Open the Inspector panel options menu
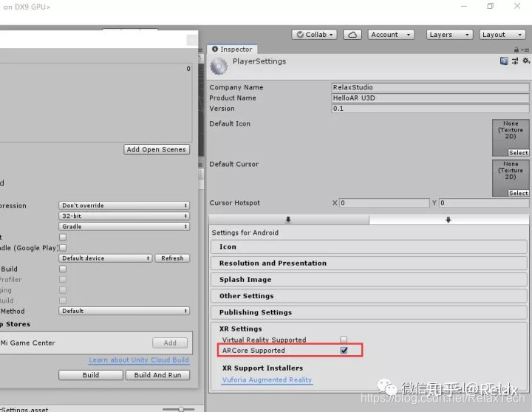The height and width of the screenshot is (412, 532). [x=526, y=50]
